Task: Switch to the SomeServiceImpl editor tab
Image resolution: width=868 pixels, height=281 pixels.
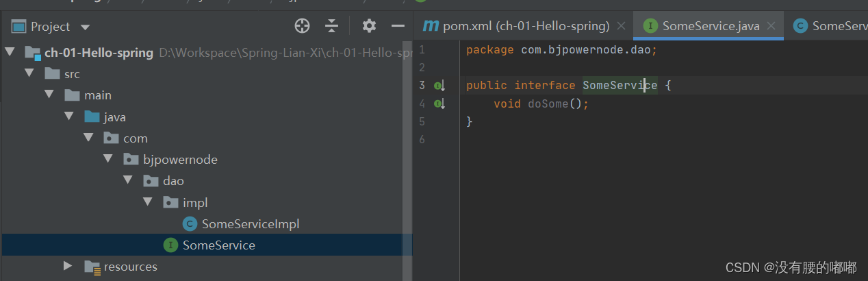Action: click(830, 26)
